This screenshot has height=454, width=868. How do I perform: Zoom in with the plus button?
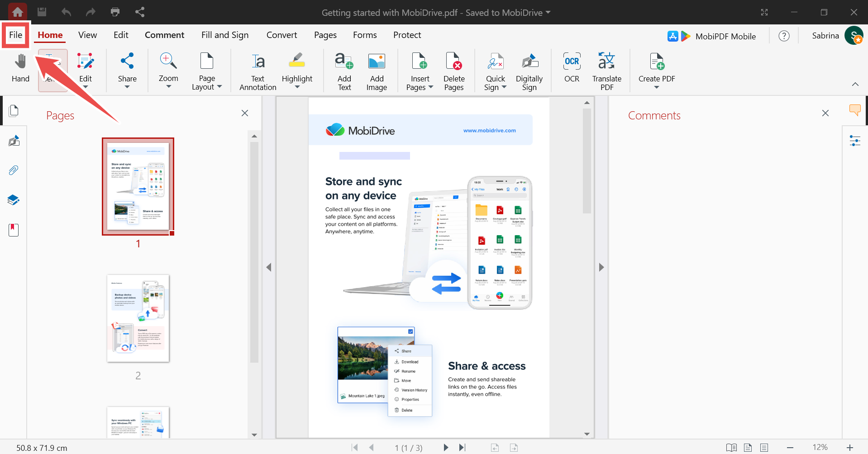(x=849, y=448)
